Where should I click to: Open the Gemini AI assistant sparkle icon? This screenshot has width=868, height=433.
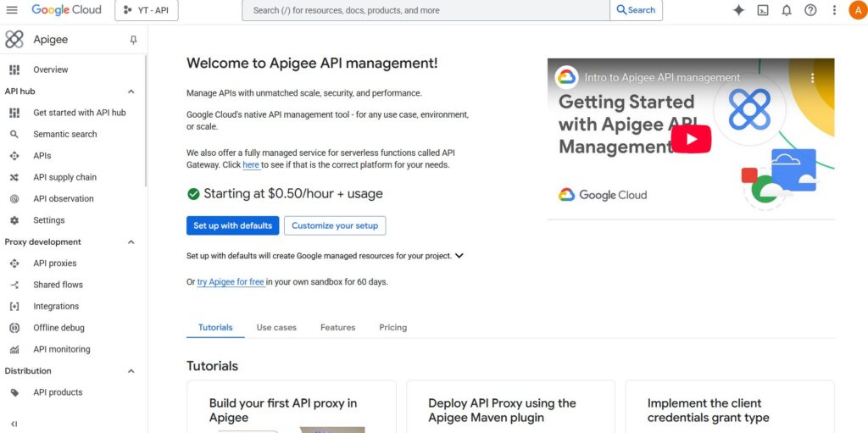coord(738,10)
